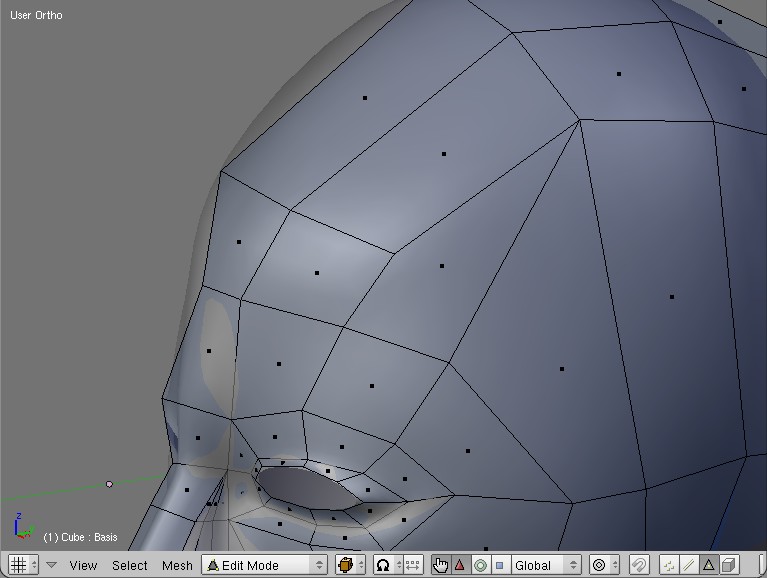Click the pink object center dot
This screenshot has height=578, width=767.
click(x=109, y=484)
